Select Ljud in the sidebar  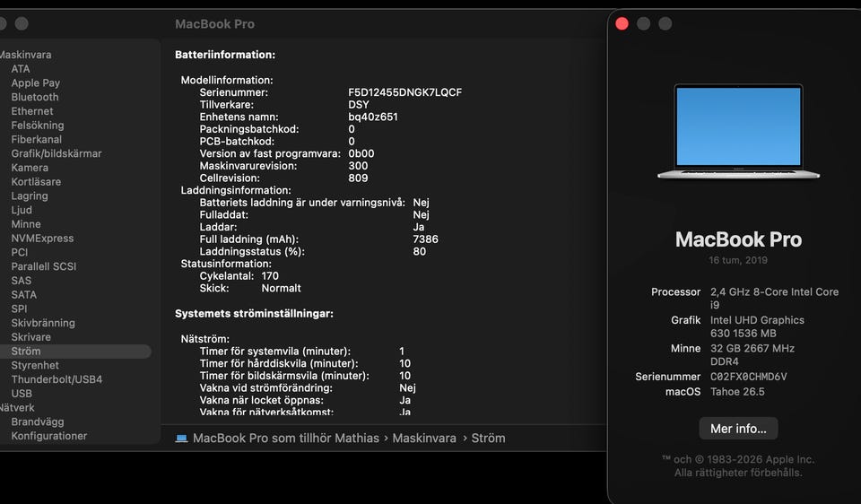click(22, 210)
